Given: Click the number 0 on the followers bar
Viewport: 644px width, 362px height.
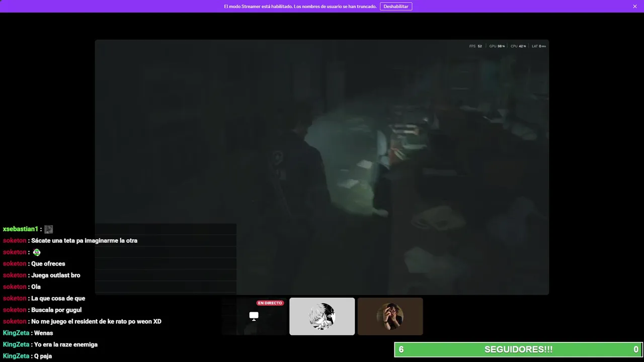Looking at the screenshot, I should [636, 349].
